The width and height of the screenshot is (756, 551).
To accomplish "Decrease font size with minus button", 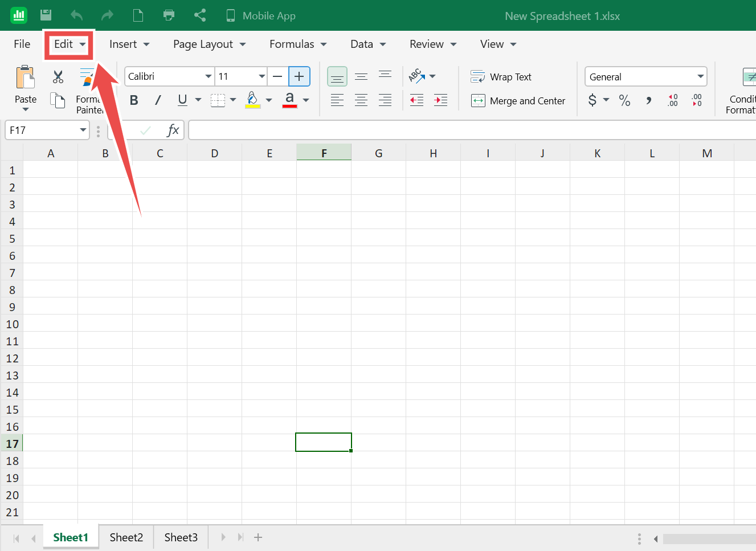I will 277,76.
